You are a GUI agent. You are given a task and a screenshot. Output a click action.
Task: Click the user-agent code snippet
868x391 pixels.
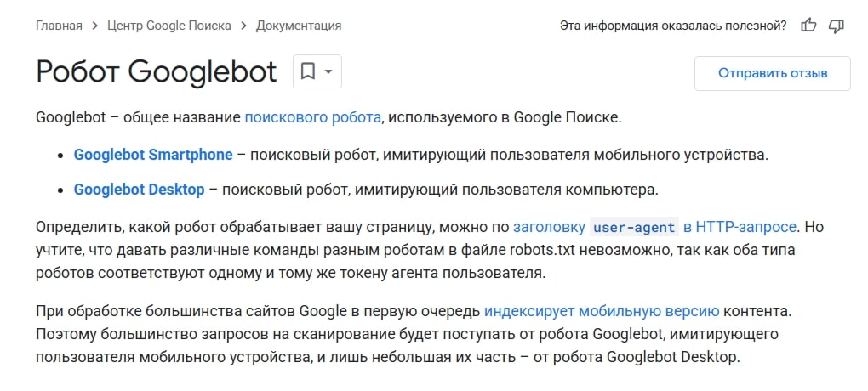click(634, 227)
